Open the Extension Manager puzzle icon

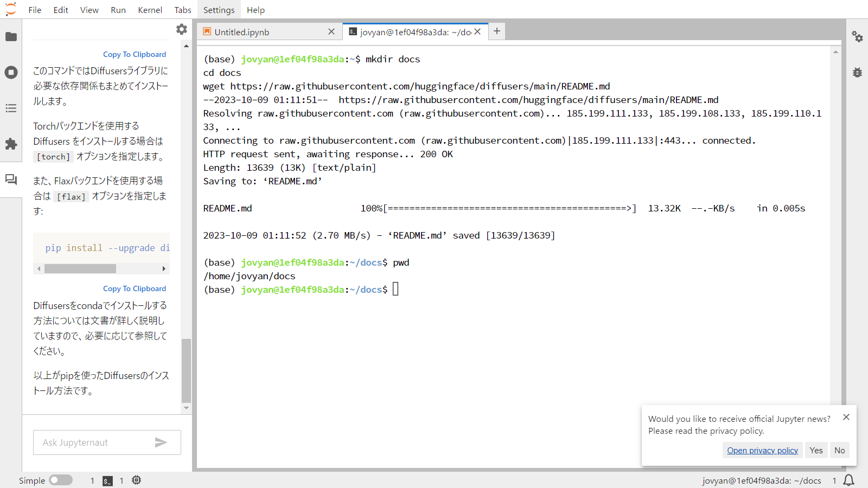click(11, 144)
